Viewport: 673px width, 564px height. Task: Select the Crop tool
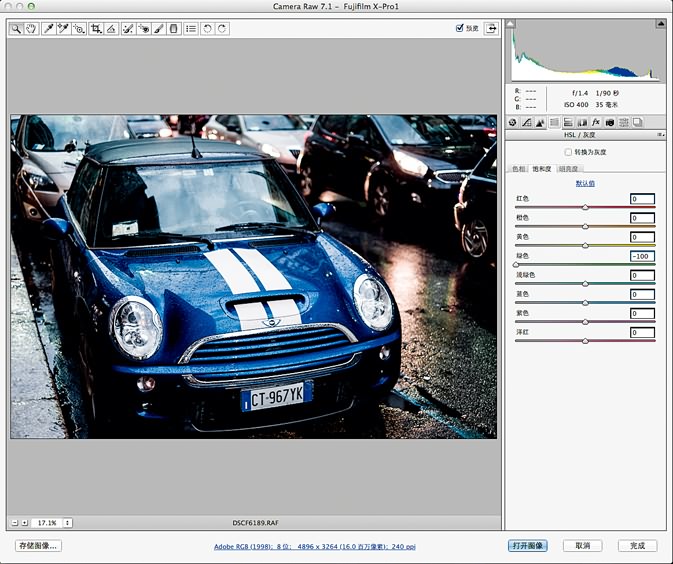96,29
